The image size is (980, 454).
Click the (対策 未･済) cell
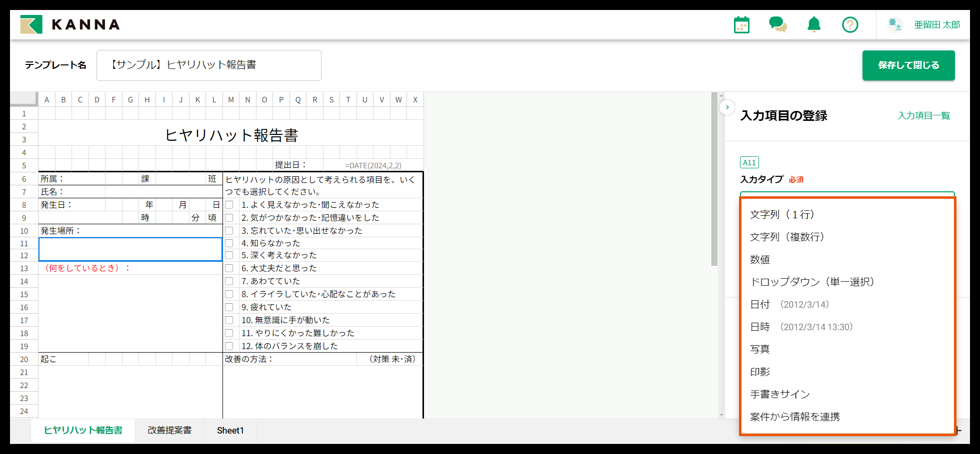(x=390, y=359)
